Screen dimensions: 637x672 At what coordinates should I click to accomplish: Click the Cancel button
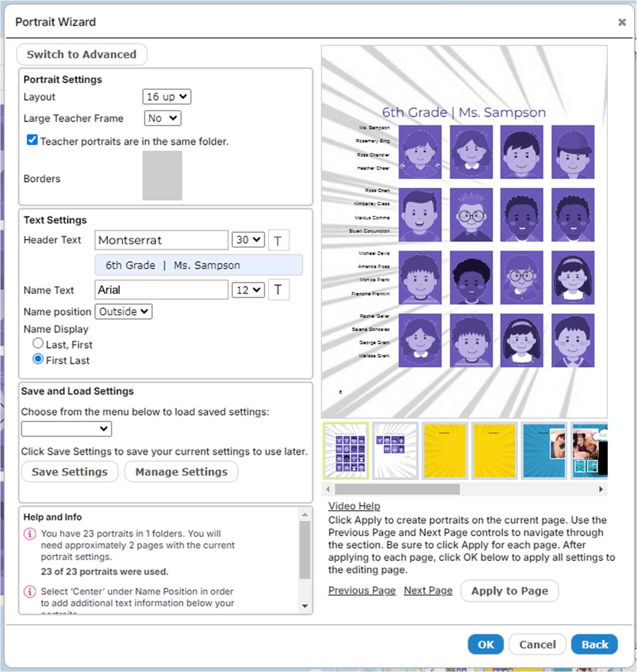coord(538,645)
